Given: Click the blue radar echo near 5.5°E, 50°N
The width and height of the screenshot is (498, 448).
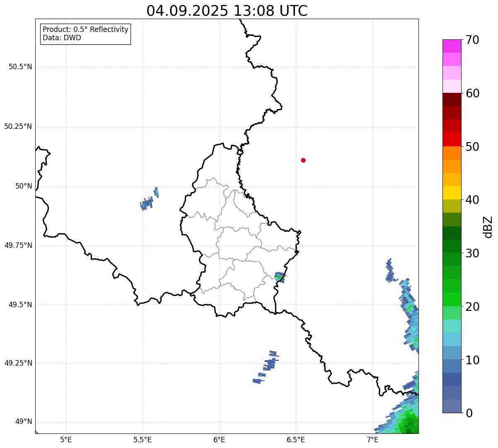Looking at the screenshot, I should 147,203.
